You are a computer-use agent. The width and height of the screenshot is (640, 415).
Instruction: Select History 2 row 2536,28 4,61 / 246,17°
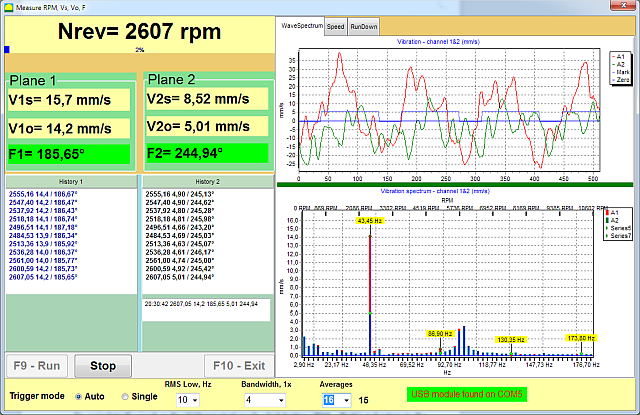(x=180, y=252)
